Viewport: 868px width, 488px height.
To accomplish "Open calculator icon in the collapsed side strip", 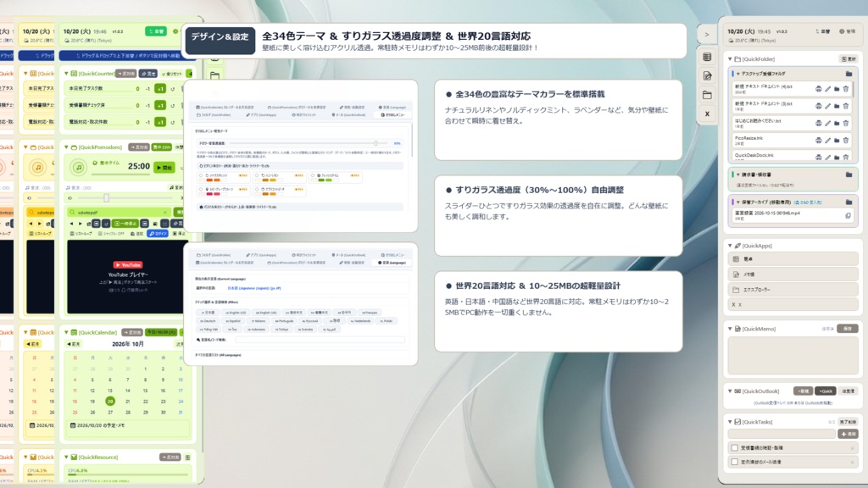I will point(707,57).
